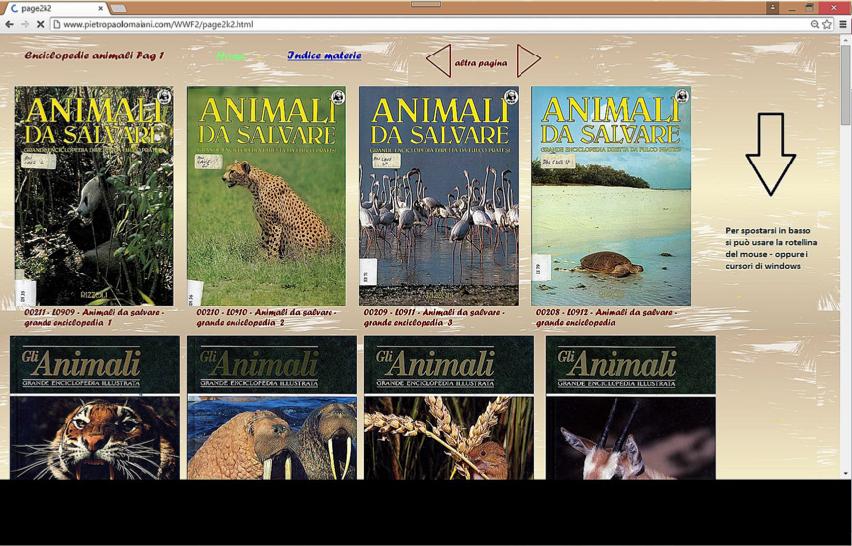Open the tiger cover of Gli Animali
852x546 pixels.
point(95,407)
